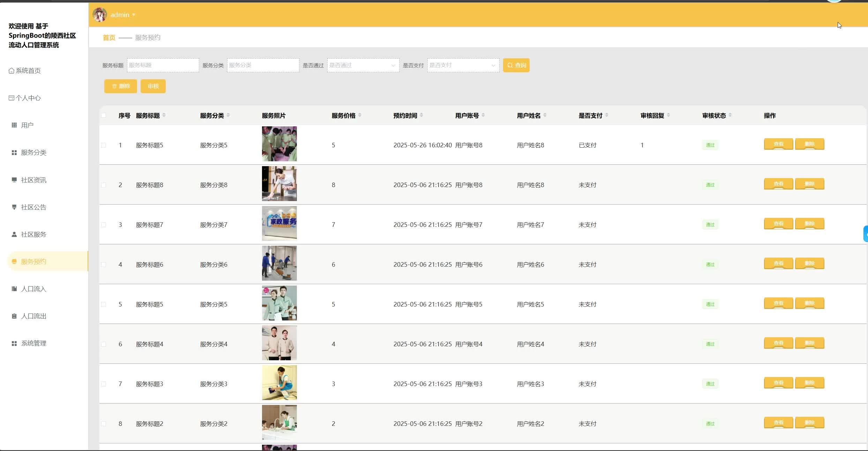This screenshot has height=451, width=868.
Task: Open 服务分类 in the sidebar
Action: click(33, 153)
